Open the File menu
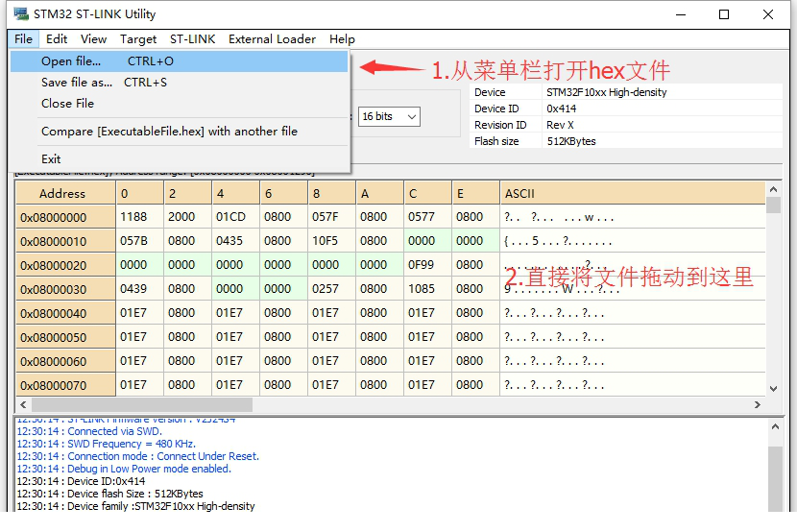This screenshot has width=797, height=532. pos(23,39)
